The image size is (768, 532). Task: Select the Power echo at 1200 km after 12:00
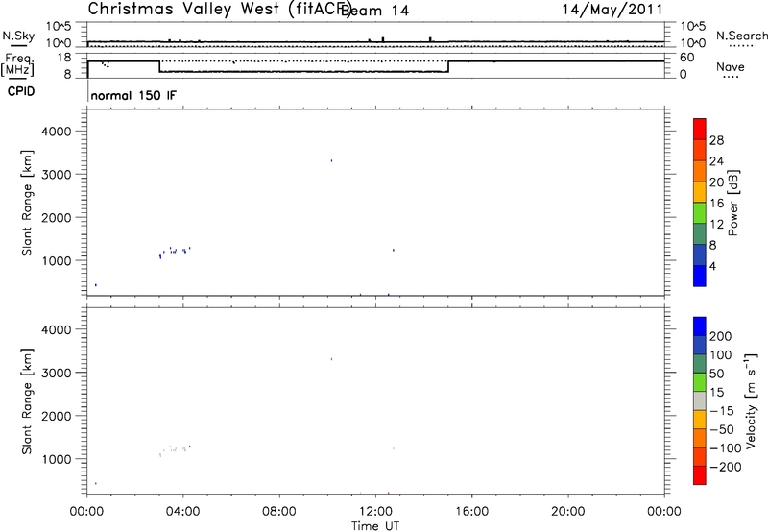[393, 250]
